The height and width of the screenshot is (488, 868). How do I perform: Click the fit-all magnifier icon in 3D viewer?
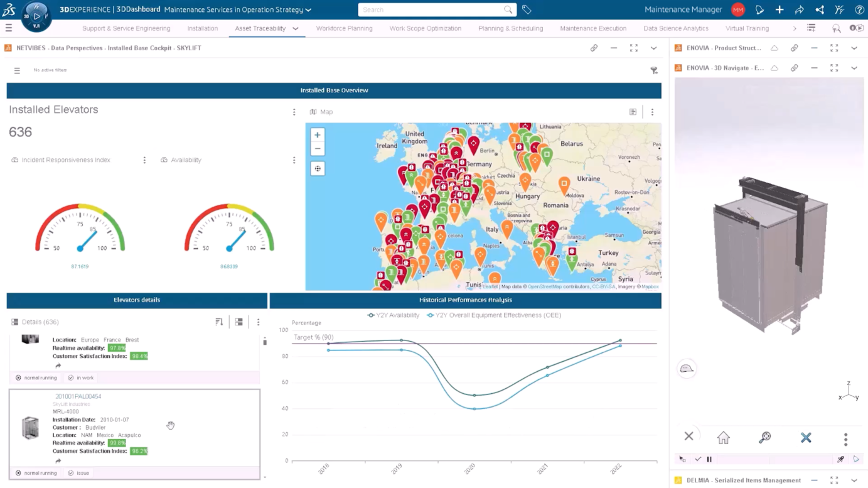764,438
